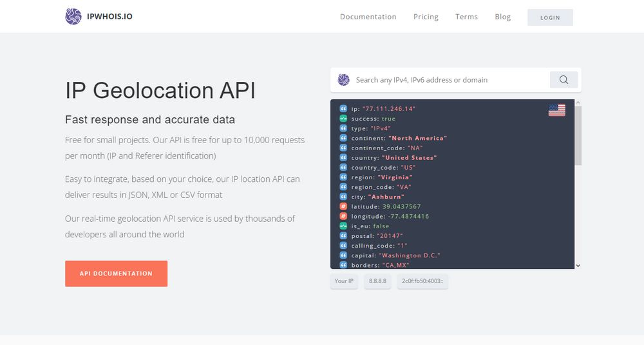Open the Documentation menu item
This screenshot has height=345, width=644.
click(368, 17)
